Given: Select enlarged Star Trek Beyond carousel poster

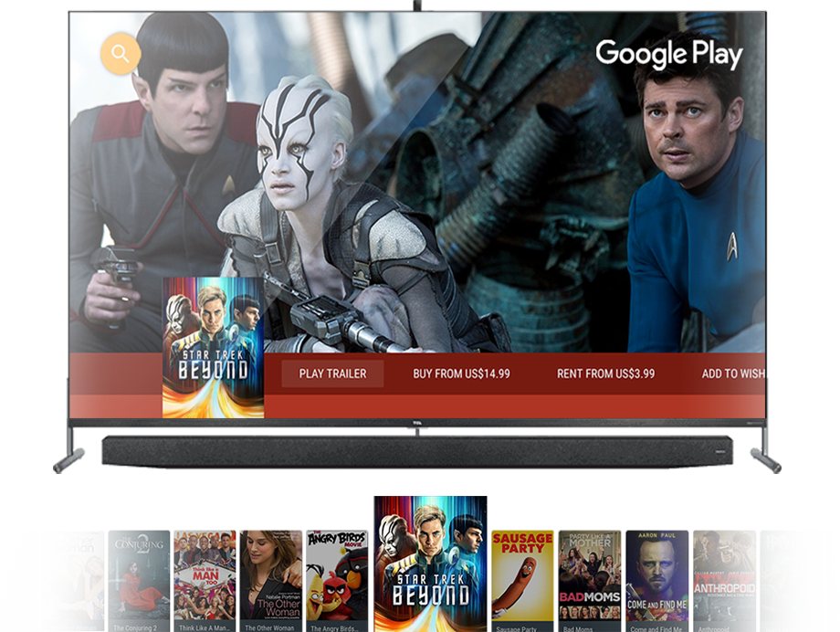Looking at the screenshot, I should point(431,564).
